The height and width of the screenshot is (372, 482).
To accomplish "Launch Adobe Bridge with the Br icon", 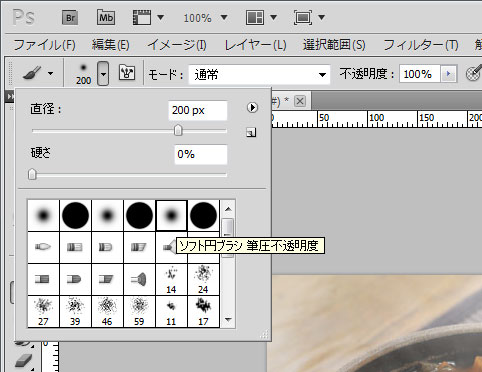I will tap(70, 18).
